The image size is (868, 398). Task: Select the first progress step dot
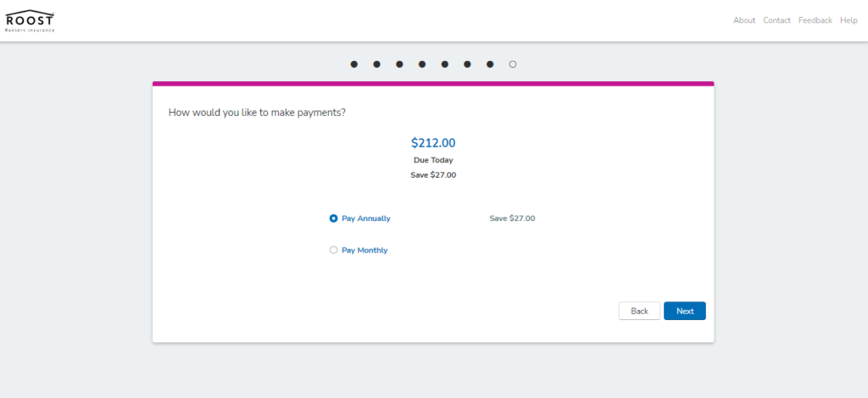353,64
